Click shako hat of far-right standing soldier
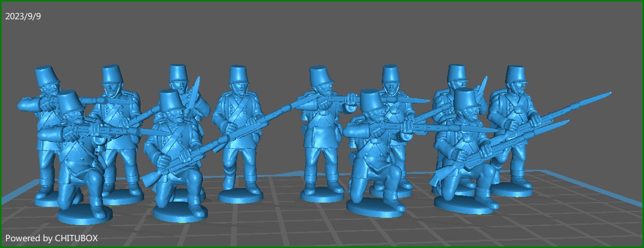This screenshot has height=248, width=644. pos(515,75)
